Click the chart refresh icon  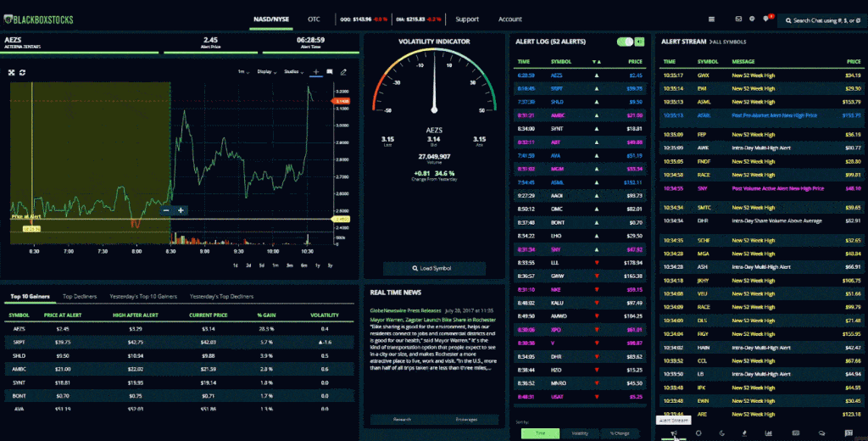coord(23,73)
